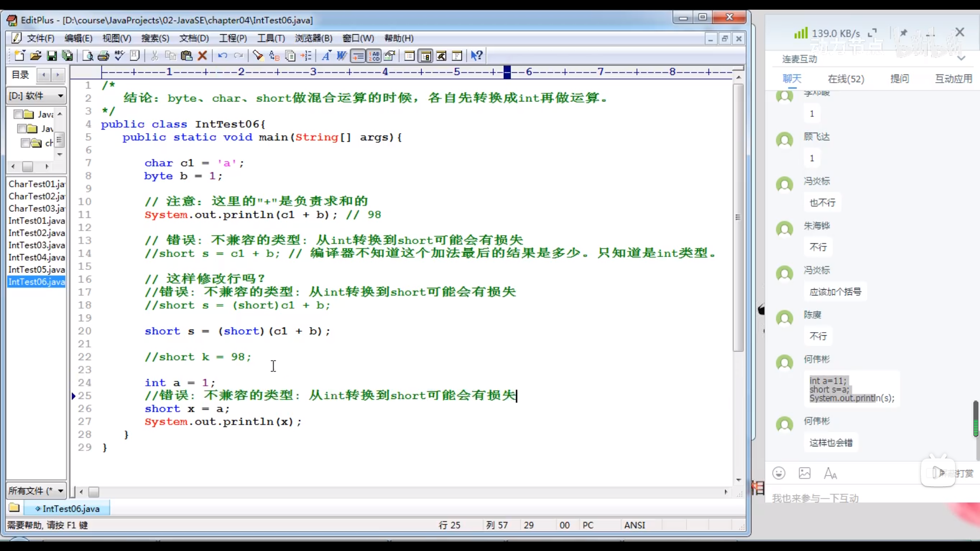This screenshot has height=551, width=980.
Task: Click the IntTest06.java document tab
Action: [x=67, y=509]
